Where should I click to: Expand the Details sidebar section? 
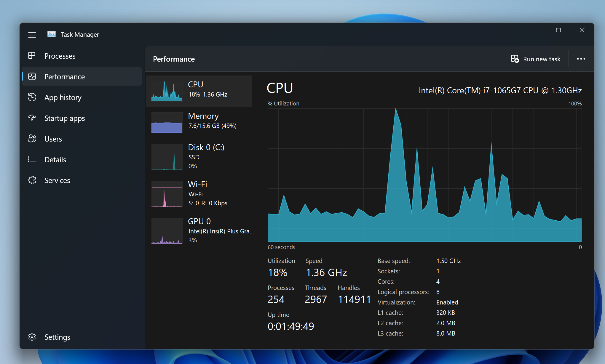tap(55, 159)
